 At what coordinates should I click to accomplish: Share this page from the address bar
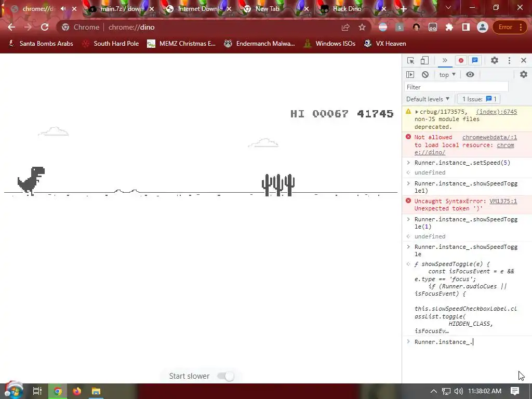click(345, 27)
